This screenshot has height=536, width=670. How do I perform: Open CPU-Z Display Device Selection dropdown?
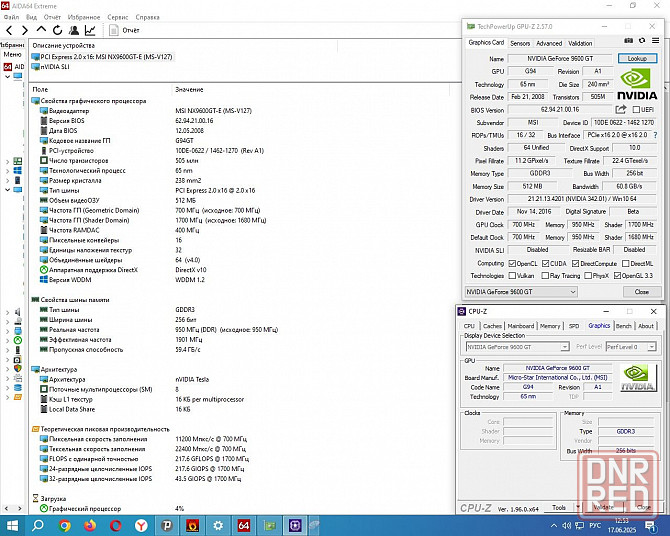[517, 347]
